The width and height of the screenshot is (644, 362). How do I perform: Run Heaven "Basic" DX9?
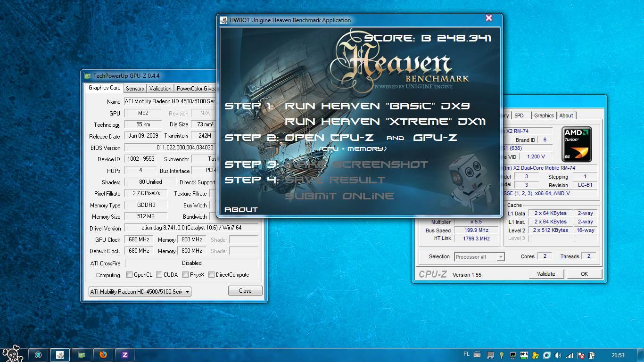[x=378, y=106]
